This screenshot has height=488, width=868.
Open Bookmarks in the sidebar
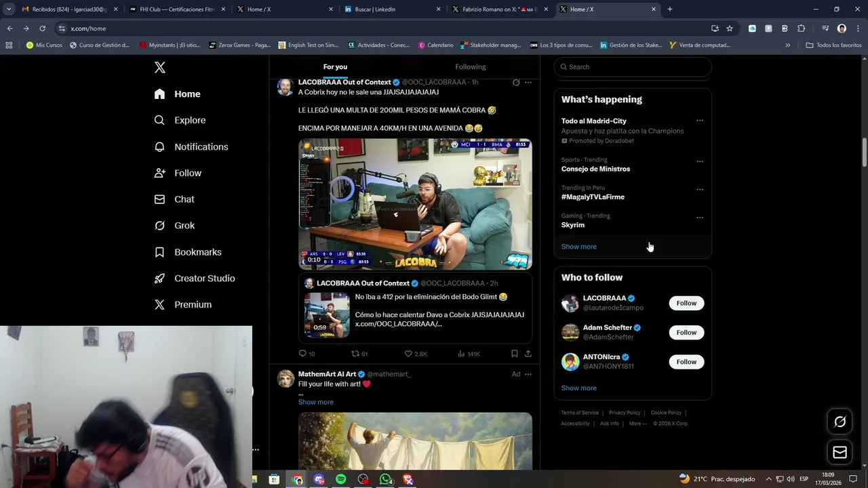tap(188, 252)
